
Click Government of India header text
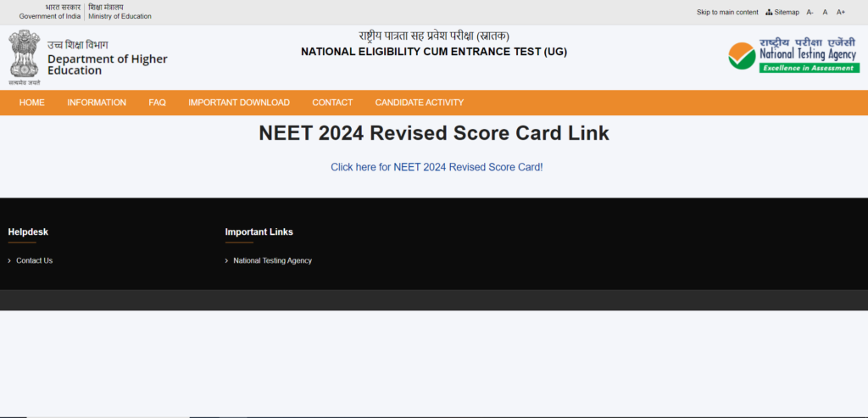[50, 17]
